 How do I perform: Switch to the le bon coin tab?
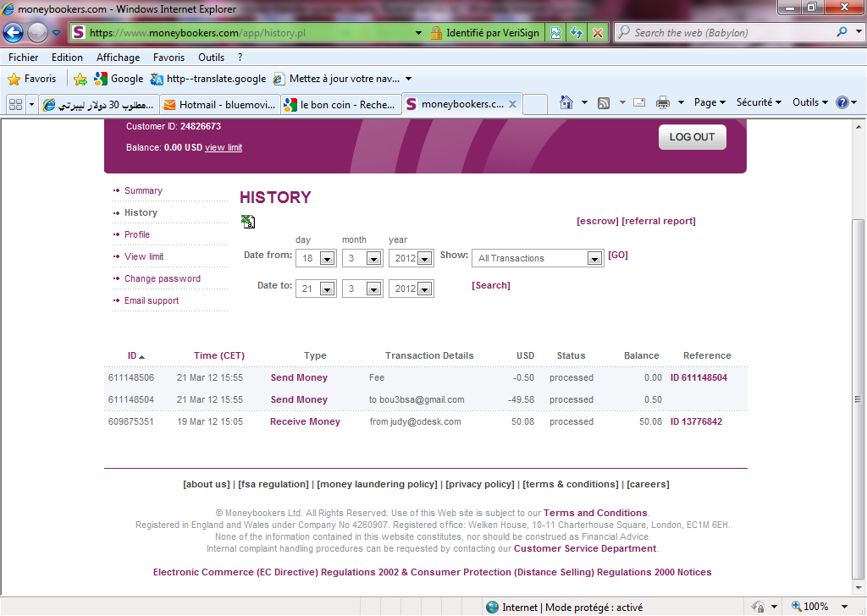click(x=341, y=104)
